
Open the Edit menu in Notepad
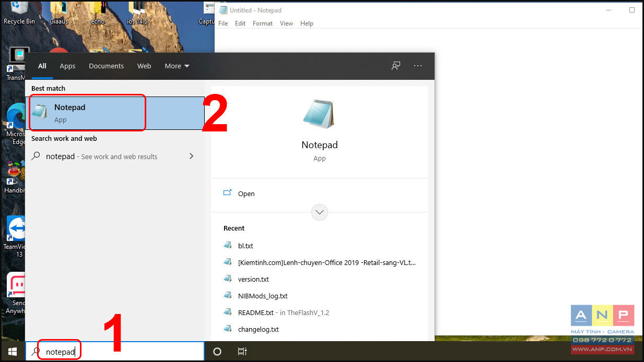tap(240, 23)
